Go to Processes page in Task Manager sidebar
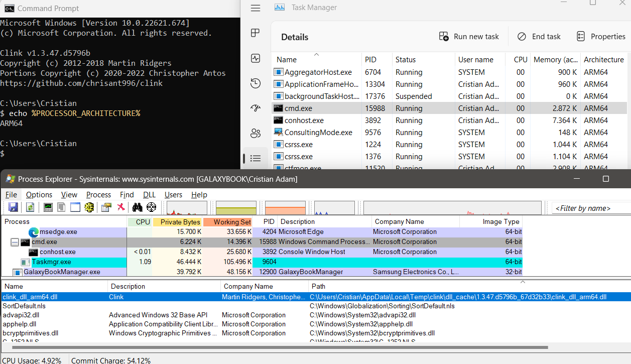This screenshot has width=631, height=364. coord(256,33)
